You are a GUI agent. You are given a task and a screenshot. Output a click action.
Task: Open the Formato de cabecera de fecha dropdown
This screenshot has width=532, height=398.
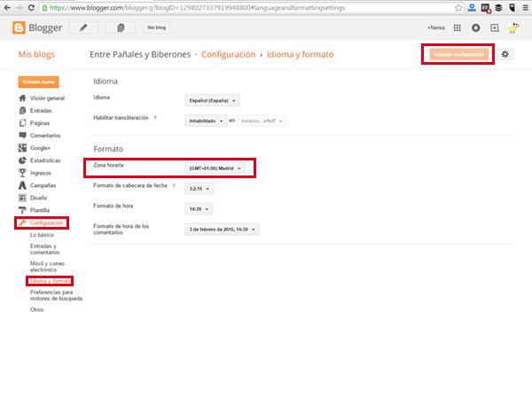coord(199,189)
